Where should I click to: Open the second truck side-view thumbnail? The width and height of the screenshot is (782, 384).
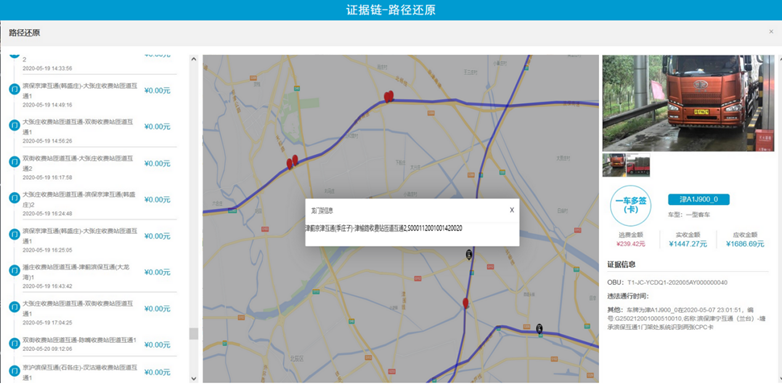(x=638, y=165)
